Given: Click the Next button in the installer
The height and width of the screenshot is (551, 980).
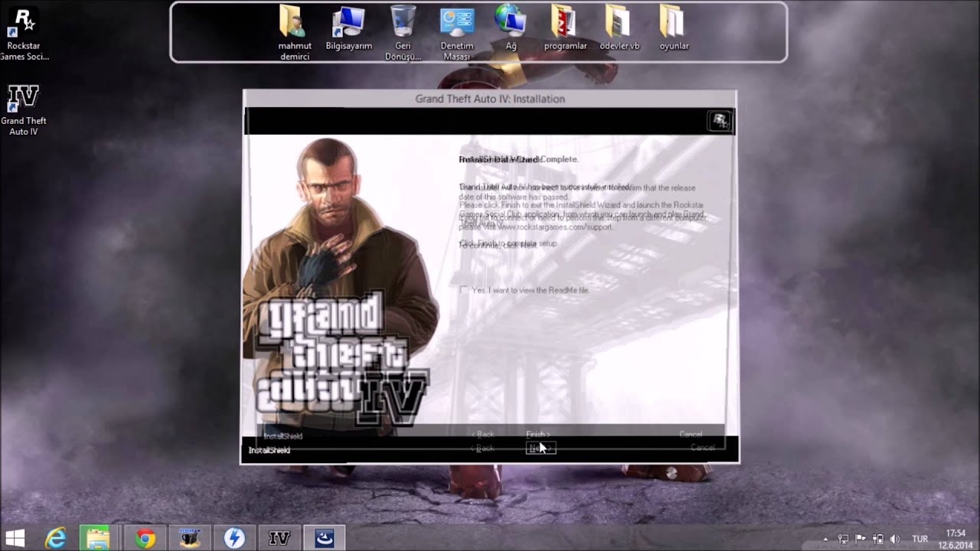Looking at the screenshot, I should (541, 448).
